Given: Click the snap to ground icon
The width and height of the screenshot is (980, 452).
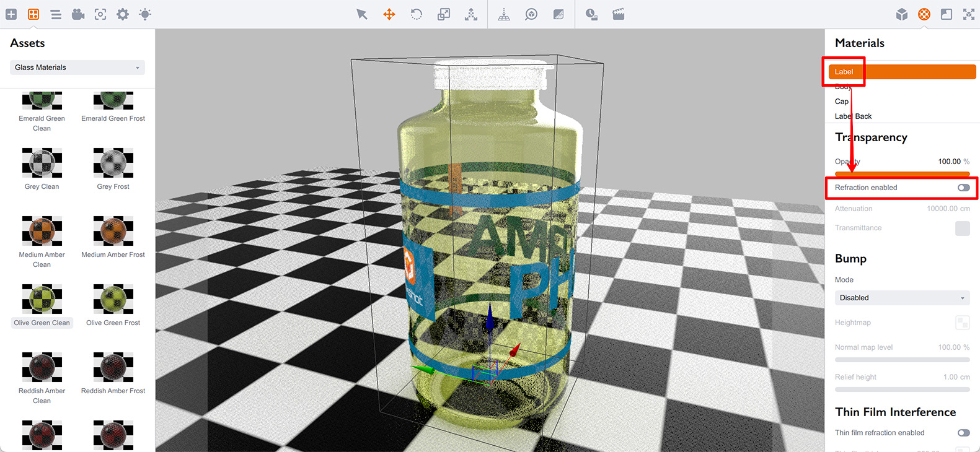Looking at the screenshot, I should coord(504,14).
